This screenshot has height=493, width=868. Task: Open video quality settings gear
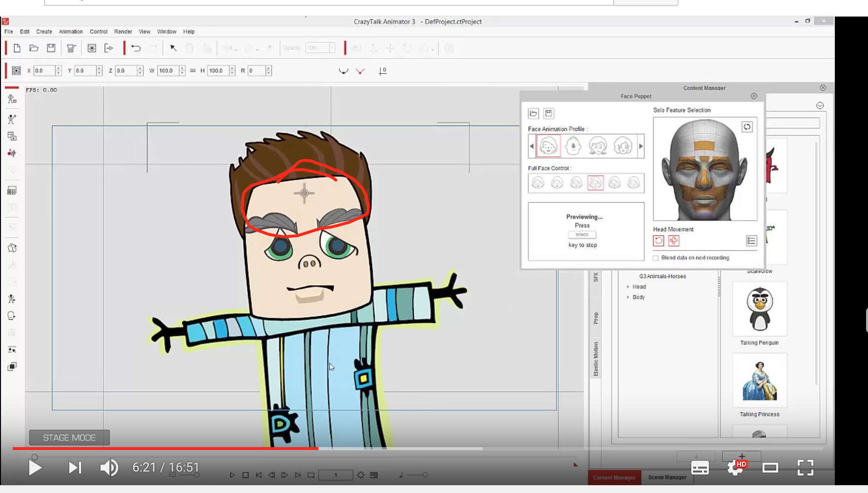pos(735,468)
